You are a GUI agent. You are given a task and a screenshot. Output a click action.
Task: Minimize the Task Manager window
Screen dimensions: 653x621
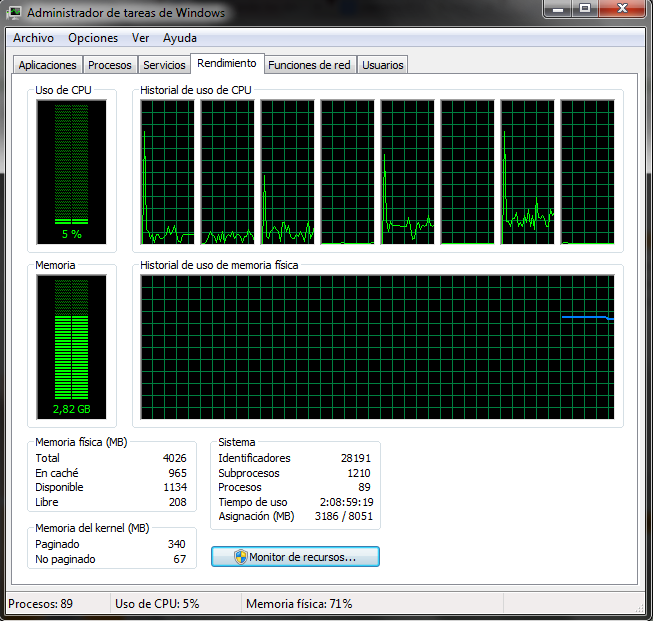pos(558,8)
